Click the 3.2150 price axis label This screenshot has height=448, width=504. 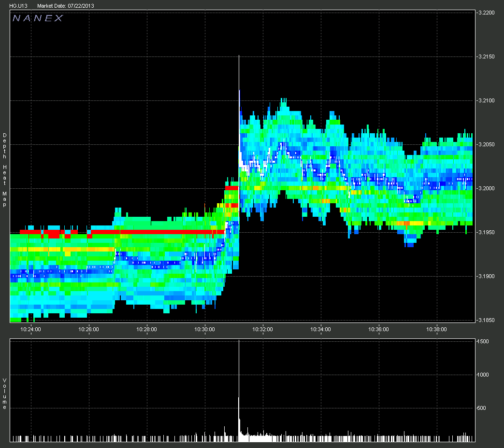(486, 56)
